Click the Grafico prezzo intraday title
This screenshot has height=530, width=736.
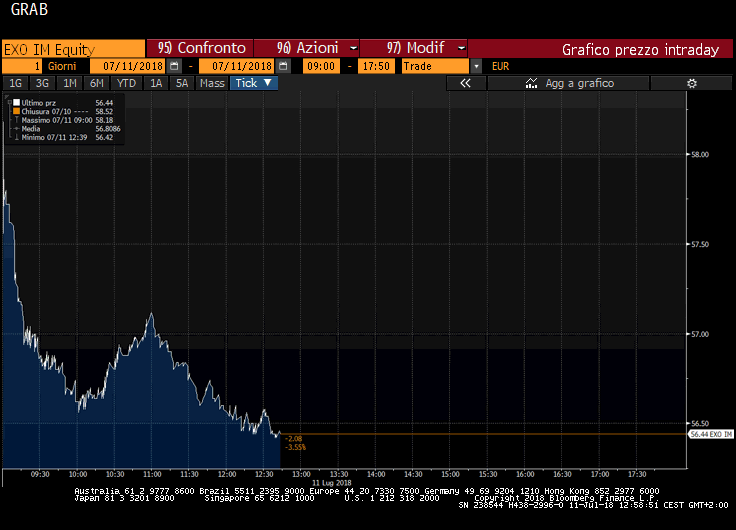pos(640,50)
